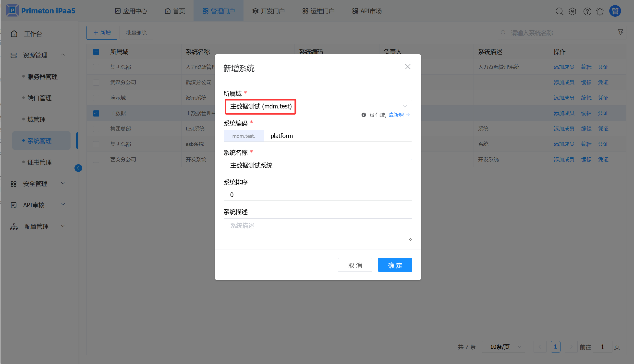Viewport: 634px width, 364px height.
Task: Check the 演示域 row checkbox
Action: coord(96,98)
